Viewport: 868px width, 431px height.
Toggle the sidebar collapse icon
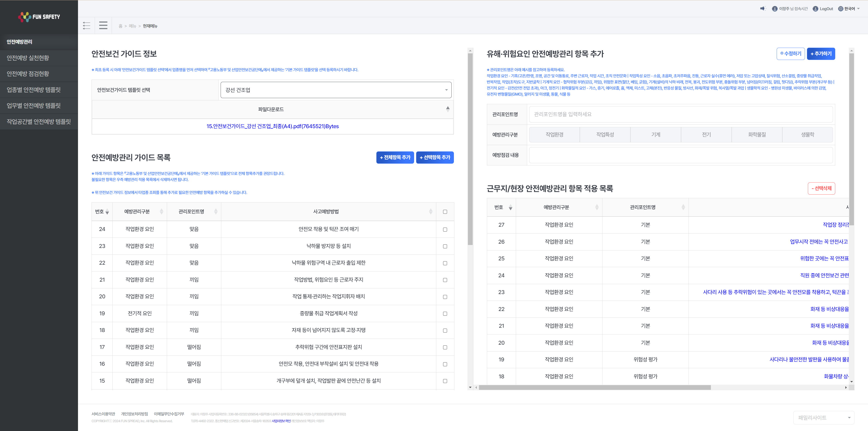86,26
